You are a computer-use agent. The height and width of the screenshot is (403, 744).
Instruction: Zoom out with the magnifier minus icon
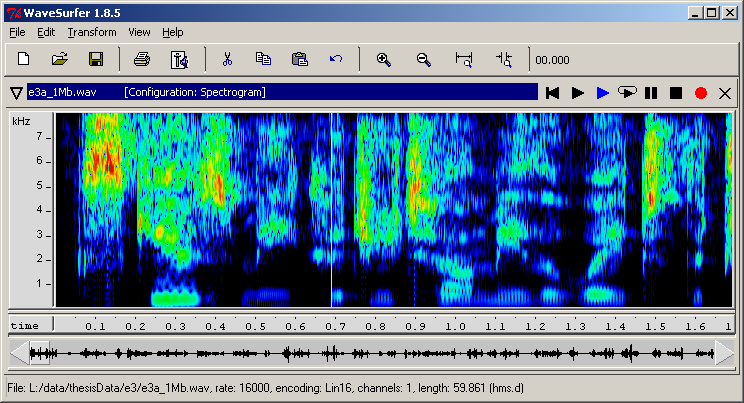pyautogui.click(x=423, y=59)
